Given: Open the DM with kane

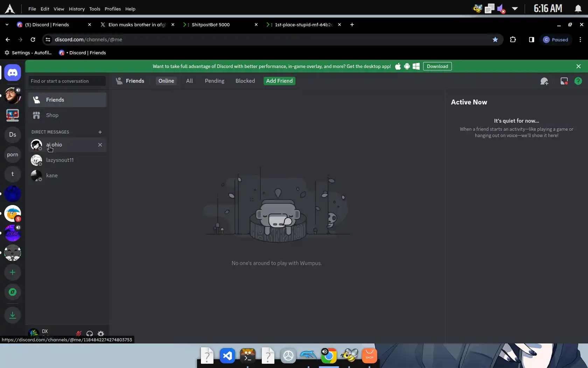Looking at the screenshot, I should coord(67,176).
